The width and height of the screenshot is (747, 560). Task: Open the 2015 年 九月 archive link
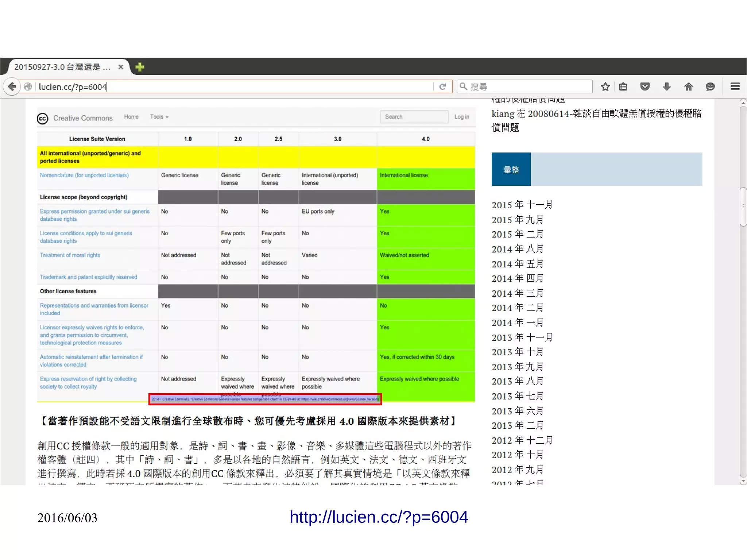(517, 220)
